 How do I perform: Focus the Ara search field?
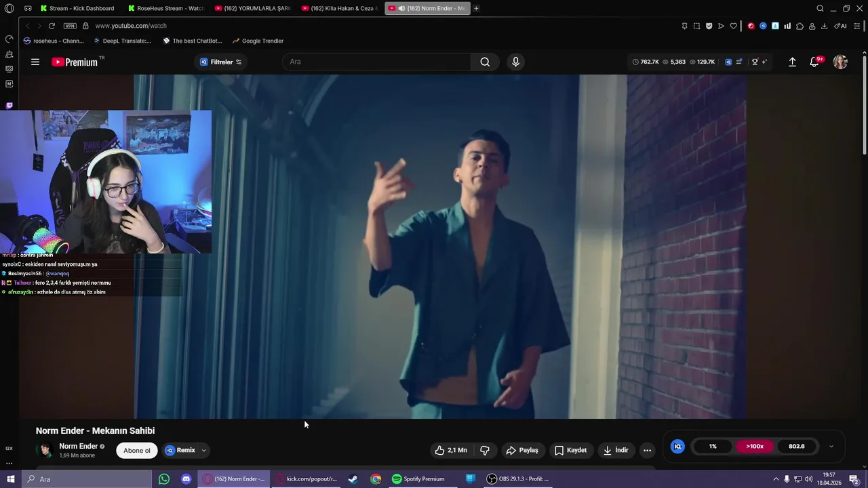(x=376, y=62)
